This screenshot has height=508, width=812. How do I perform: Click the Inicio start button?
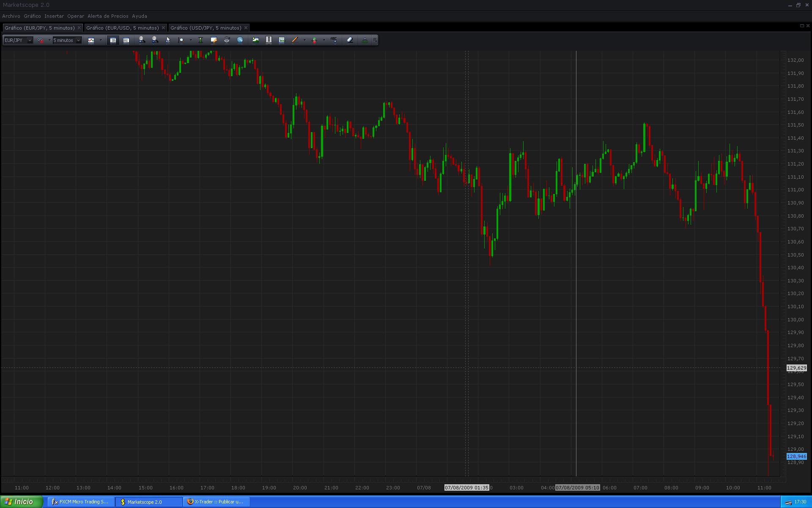21,502
